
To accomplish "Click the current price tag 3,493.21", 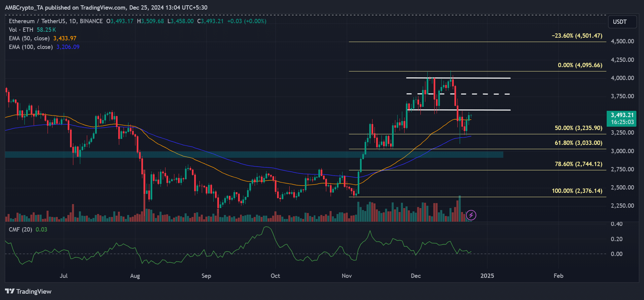I will click(x=622, y=118).
